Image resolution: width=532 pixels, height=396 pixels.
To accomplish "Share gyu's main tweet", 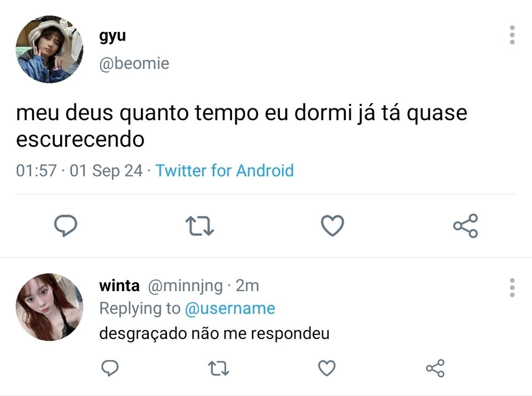I will click(x=465, y=226).
